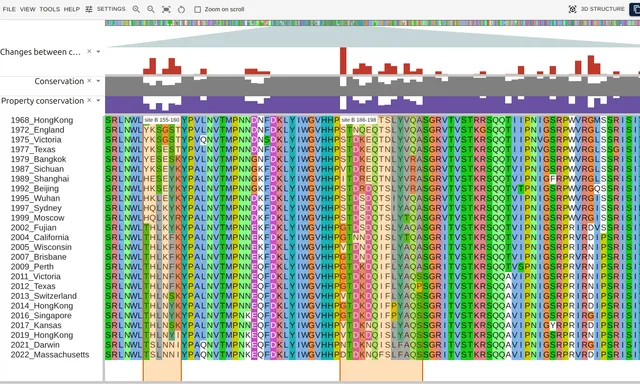Open Conservation track dropdown arrow

point(98,81)
